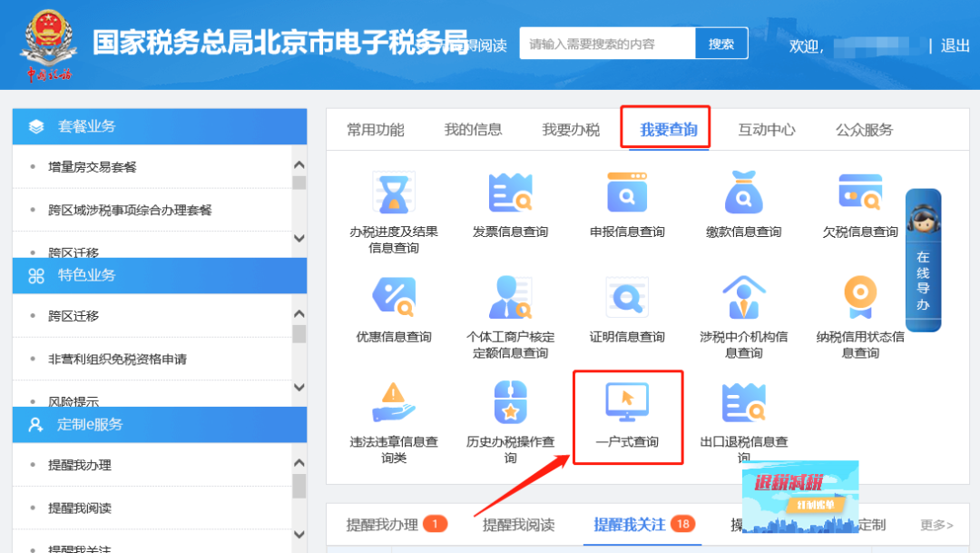
Task: Open the 缴款信息查询 money bag icon
Action: coord(743,193)
